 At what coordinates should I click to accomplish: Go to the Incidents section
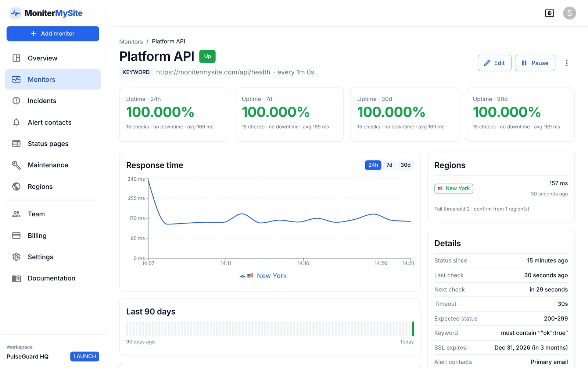pyautogui.click(x=53, y=101)
